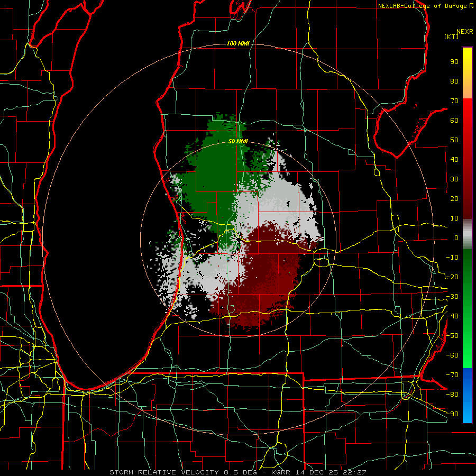Screen dimensions: 476x476
Task: Click the '80' value on the velocity scale
Action: 454,81
